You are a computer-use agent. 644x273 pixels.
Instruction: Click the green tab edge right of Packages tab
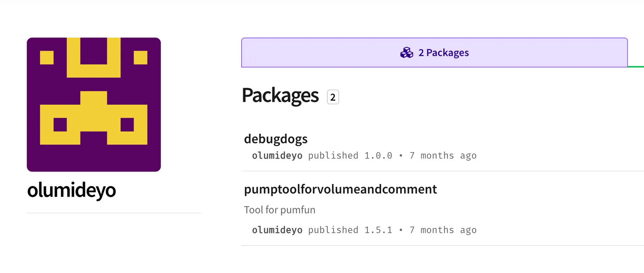click(x=636, y=66)
